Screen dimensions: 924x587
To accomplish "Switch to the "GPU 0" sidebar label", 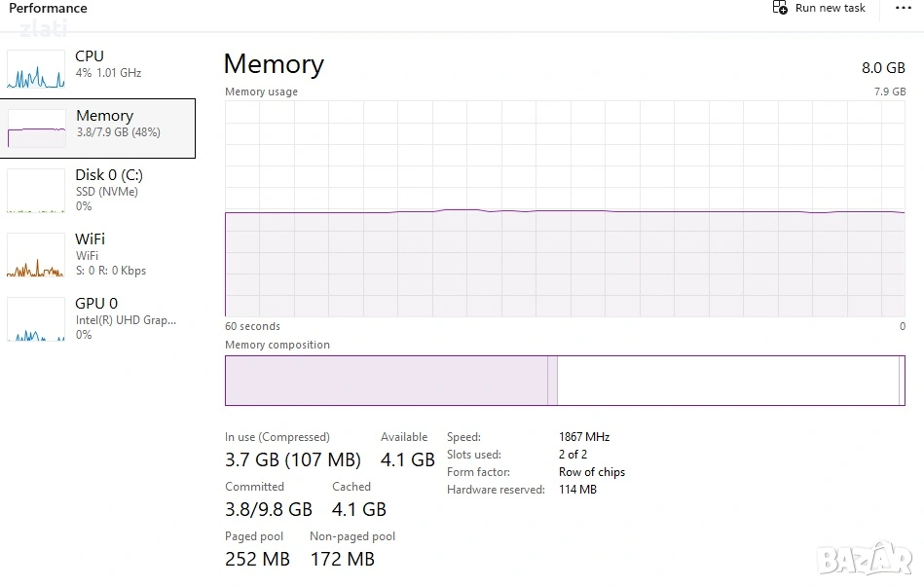I will 96,304.
